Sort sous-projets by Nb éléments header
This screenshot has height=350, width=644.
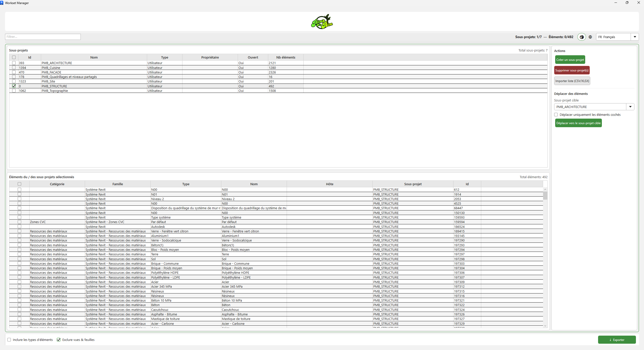(286, 57)
